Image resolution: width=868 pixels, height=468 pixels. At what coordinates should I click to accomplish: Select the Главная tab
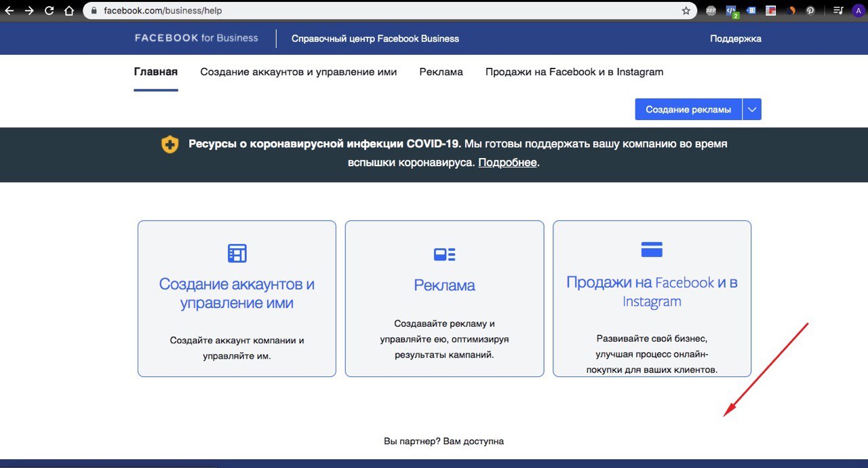pyautogui.click(x=156, y=72)
